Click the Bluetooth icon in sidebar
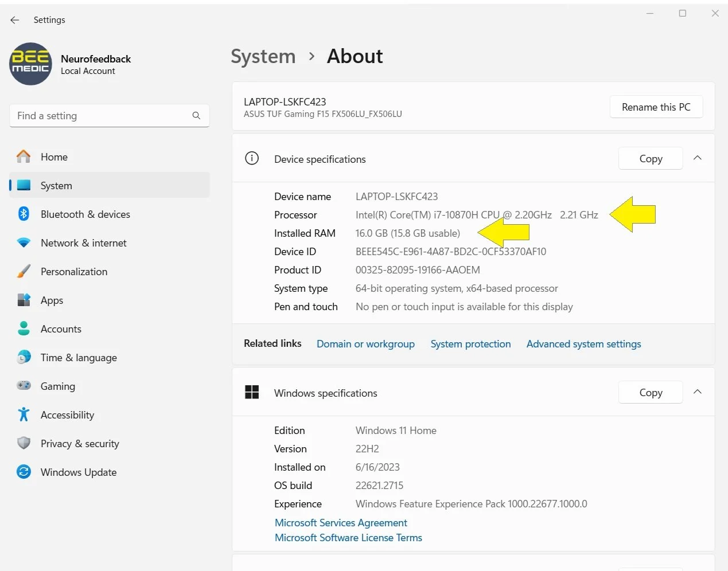Viewport: 728px width, 571px height. (x=24, y=214)
